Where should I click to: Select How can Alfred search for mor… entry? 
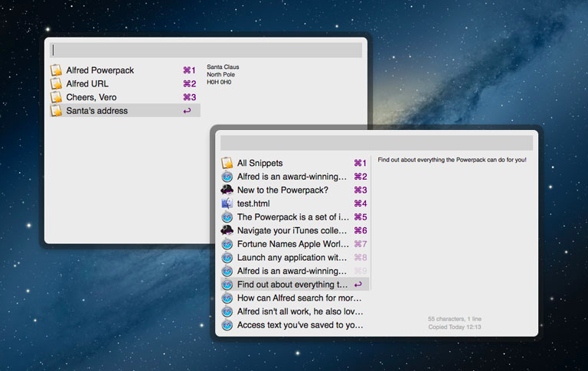pos(295,298)
